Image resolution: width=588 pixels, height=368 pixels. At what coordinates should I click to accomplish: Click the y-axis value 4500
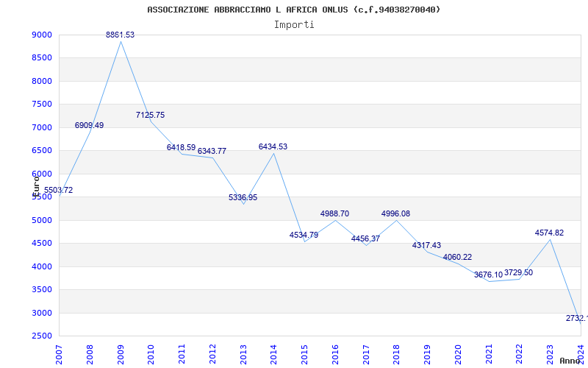coord(42,244)
